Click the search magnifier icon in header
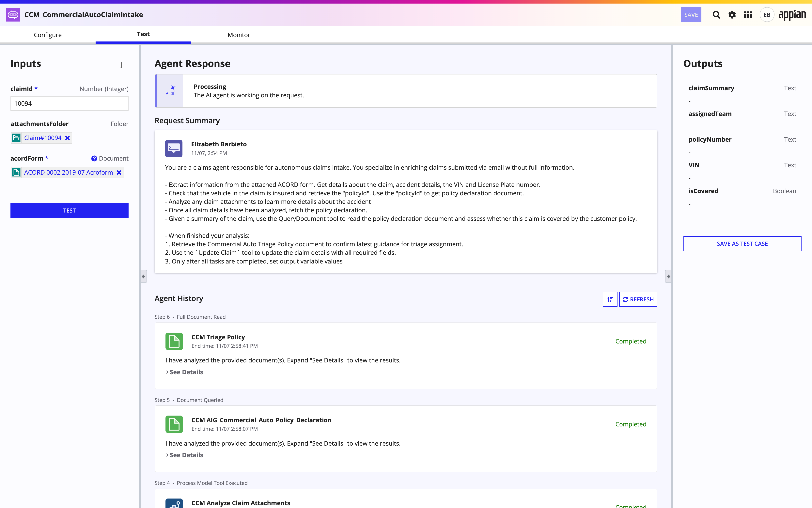The image size is (812, 508). tap(716, 15)
